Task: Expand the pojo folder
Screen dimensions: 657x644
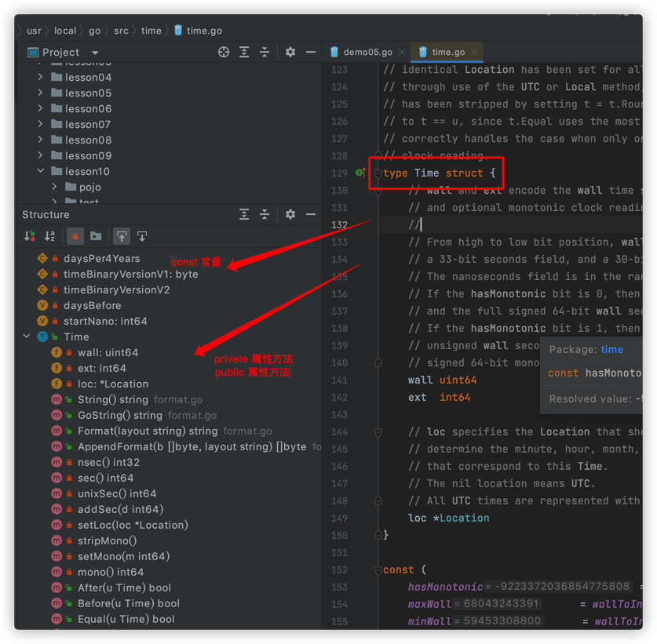Action: (x=54, y=187)
